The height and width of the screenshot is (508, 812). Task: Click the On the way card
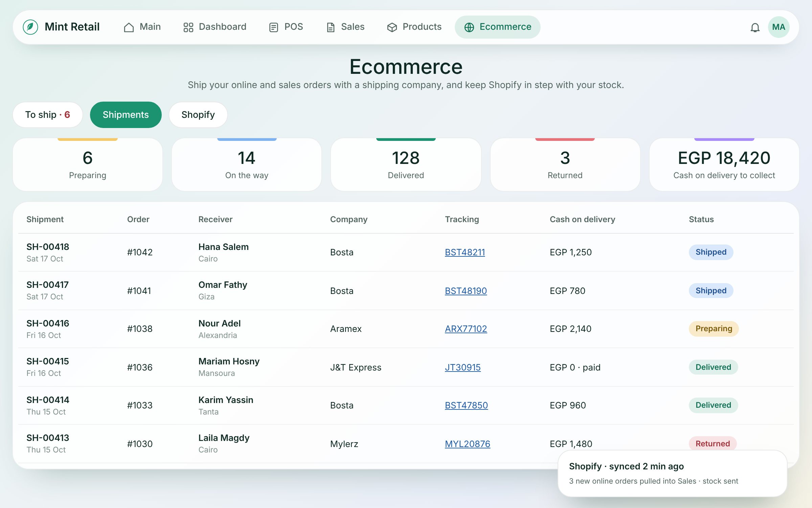[247, 165]
